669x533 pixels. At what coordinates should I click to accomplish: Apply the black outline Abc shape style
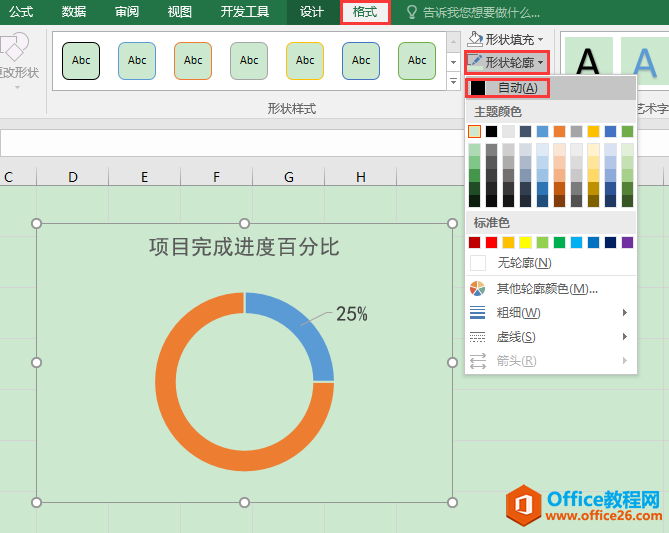[x=81, y=61]
